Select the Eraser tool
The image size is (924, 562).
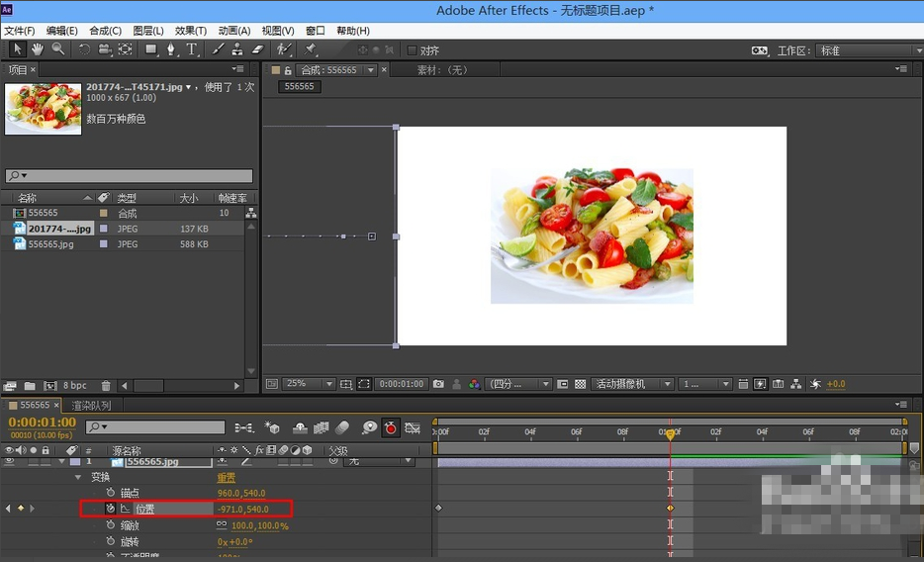(258, 49)
